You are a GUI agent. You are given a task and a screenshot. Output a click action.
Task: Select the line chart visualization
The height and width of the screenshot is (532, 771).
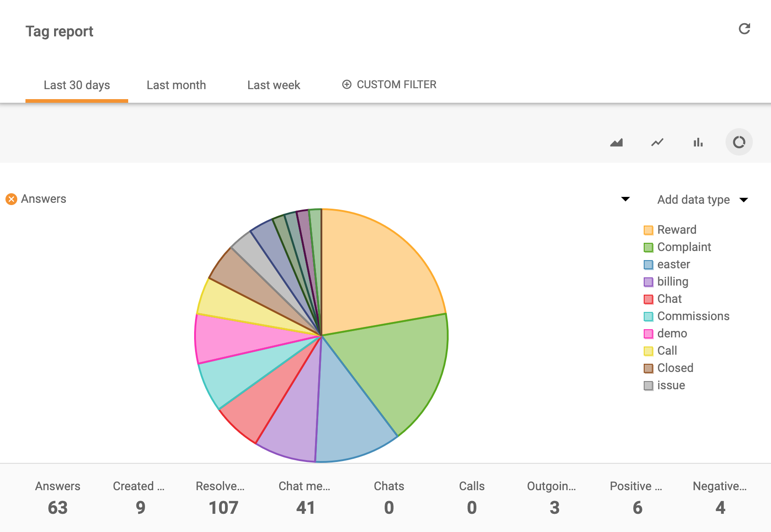(x=657, y=142)
